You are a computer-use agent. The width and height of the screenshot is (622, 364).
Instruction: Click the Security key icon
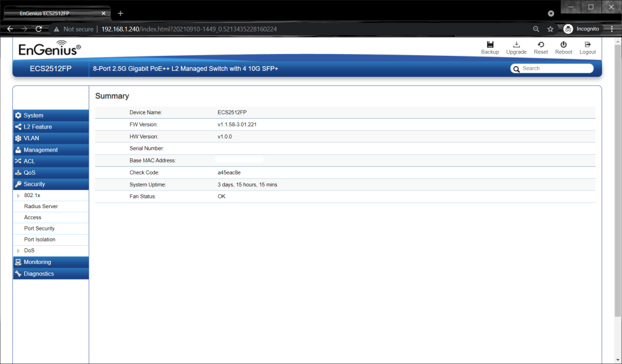click(18, 184)
